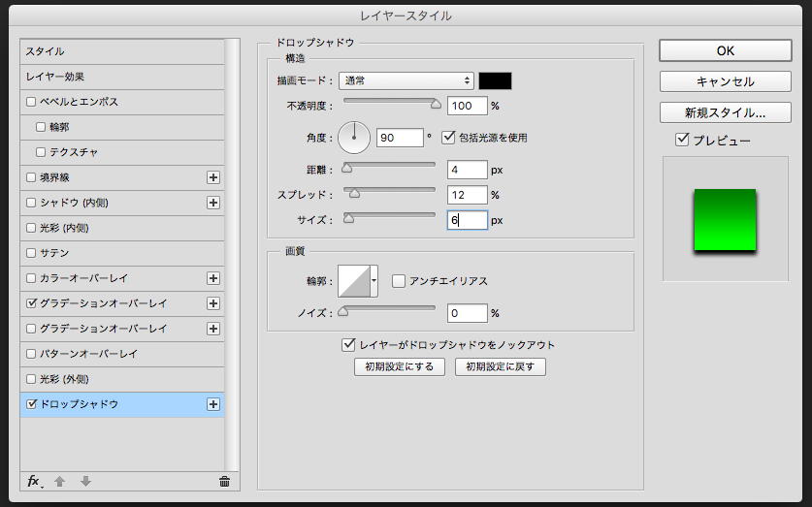Enable 輪郭 checkbox under bevel
The height and width of the screenshot is (507, 812).
(41, 127)
